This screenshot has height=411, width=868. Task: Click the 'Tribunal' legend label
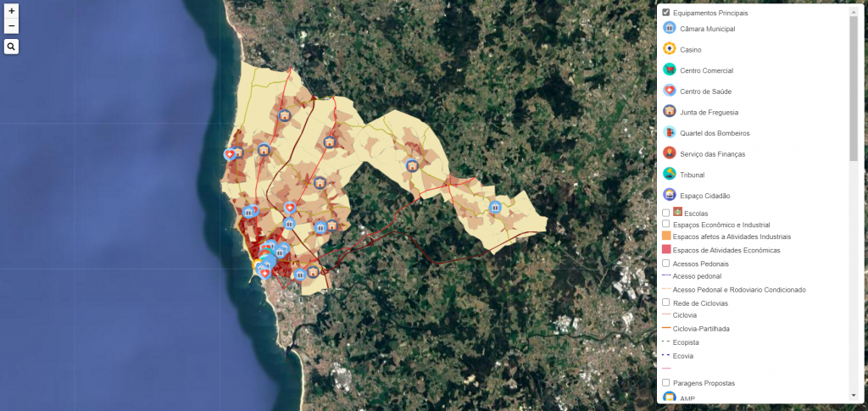click(692, 175)
